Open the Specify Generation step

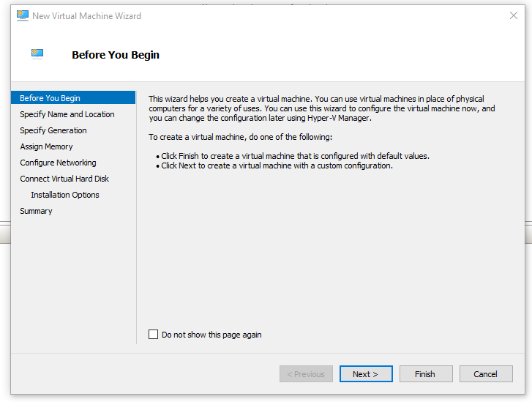click(53, 130)
